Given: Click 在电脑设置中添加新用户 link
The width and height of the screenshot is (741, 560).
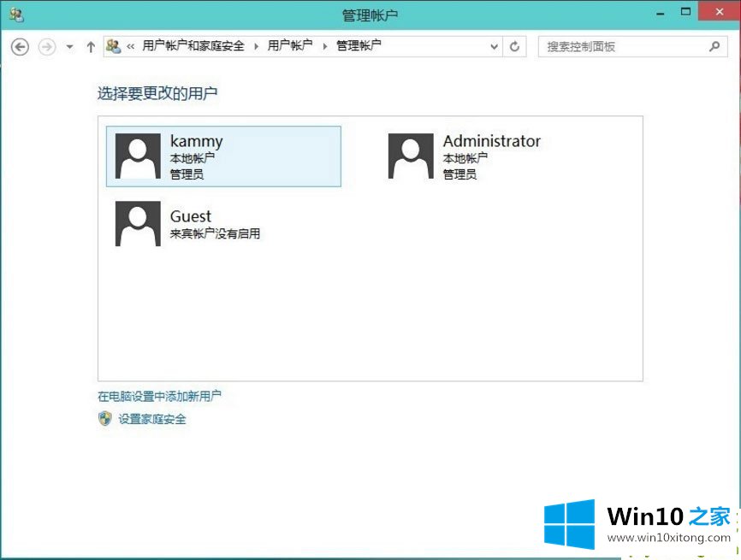Looking at the screenshot, I should point(159,396).
